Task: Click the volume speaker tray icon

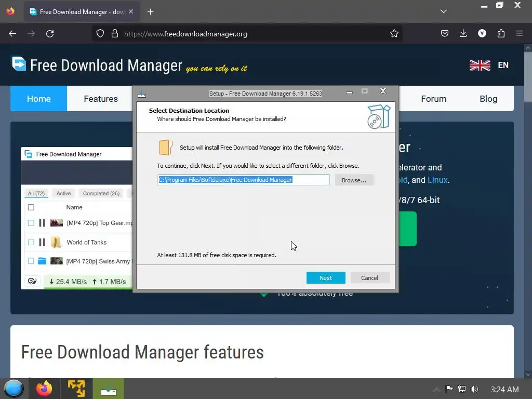Action: pyautogui.click(x=474, y=389)
